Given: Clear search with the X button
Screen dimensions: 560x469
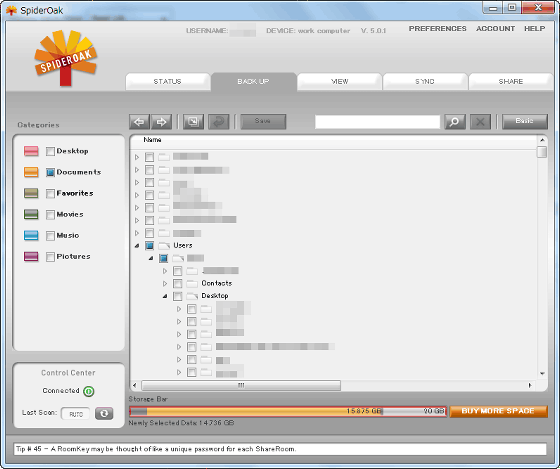Looking at the screenshot, I should tap(480, 122).
